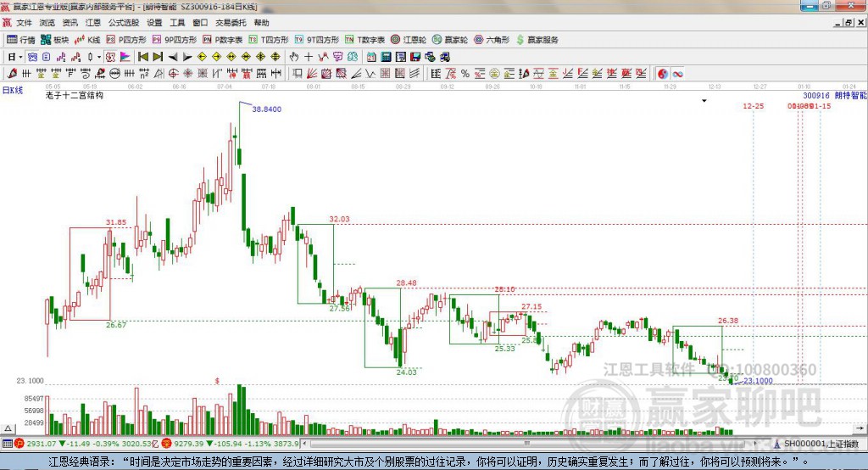
Task: Select the percent % tool icon
Action: pyautogui.click(x=465, y=73)
